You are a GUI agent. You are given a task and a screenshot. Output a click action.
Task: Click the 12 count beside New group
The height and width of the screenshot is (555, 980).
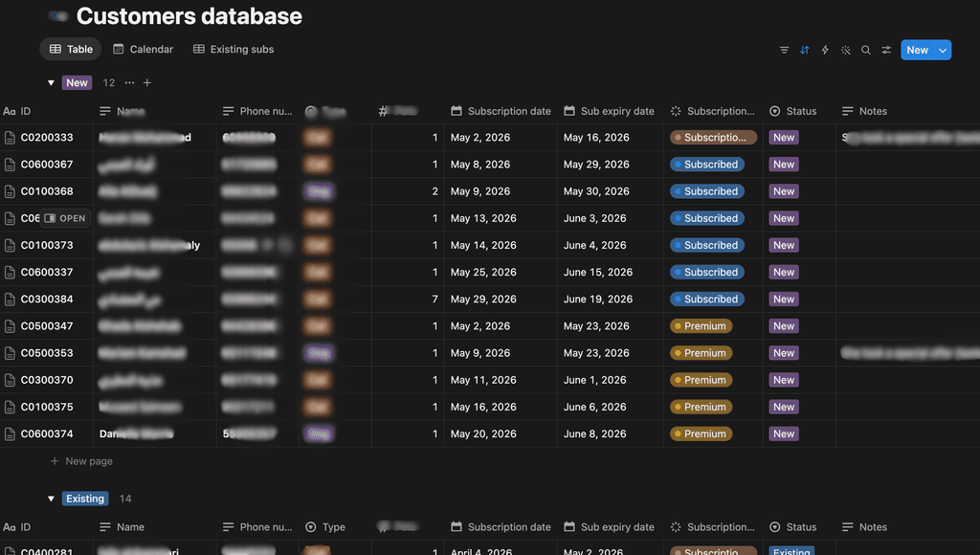tap(109, 82)
